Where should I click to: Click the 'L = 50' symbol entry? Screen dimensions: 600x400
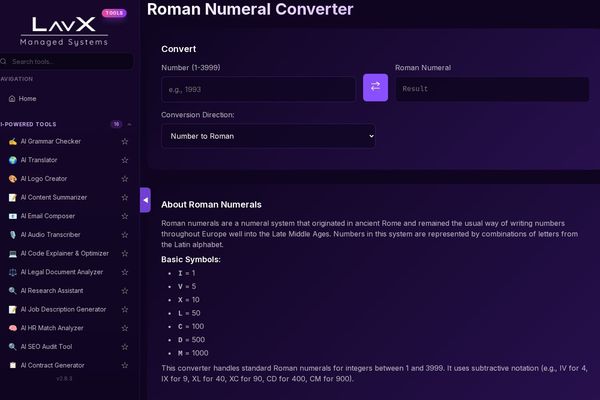click(189, 313)
